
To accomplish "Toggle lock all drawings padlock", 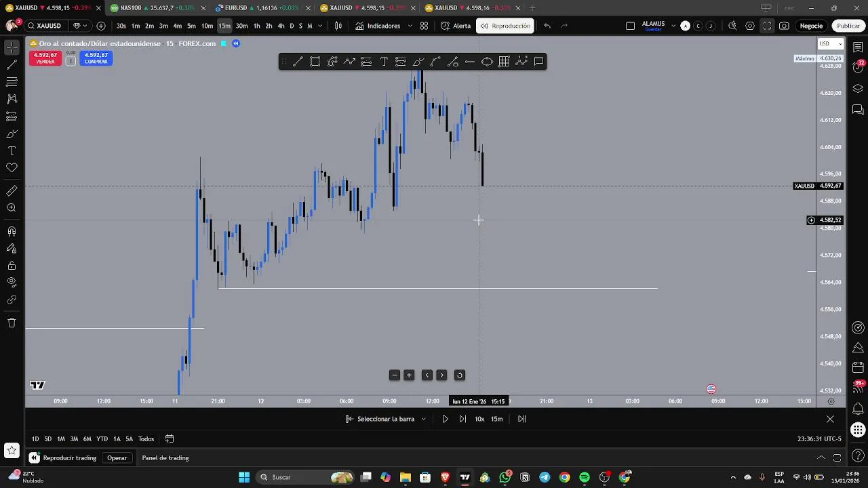I will click(12, 266).
